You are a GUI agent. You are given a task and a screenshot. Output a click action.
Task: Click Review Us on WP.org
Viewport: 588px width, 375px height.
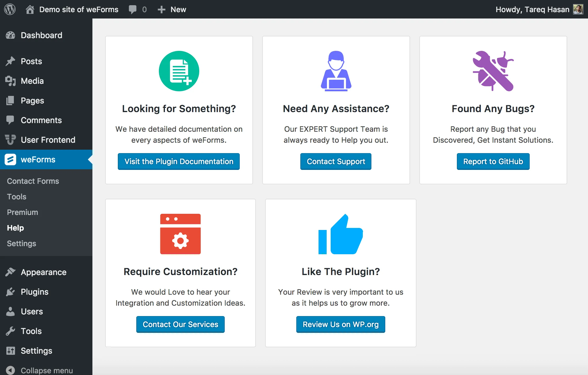click(340, 324)
